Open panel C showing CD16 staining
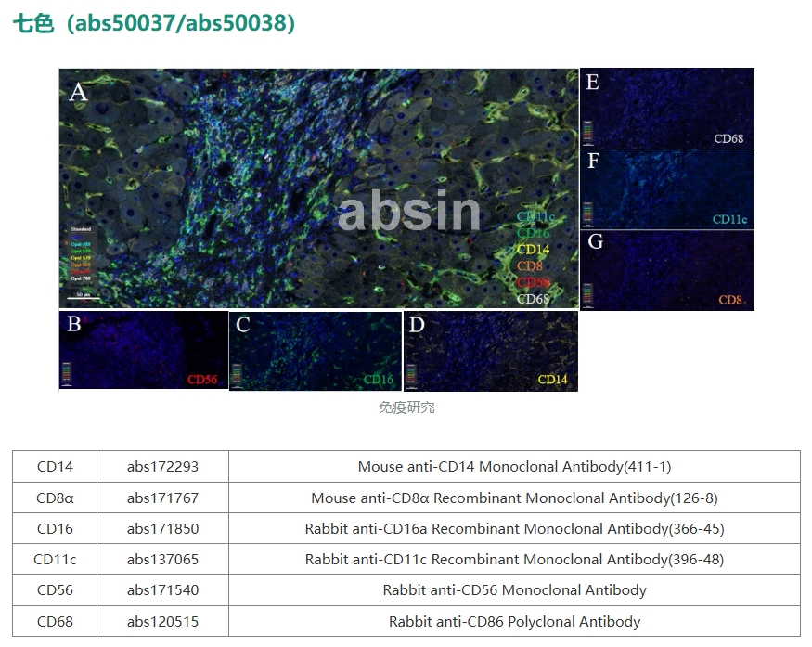The width and height of the screenshot is (812, 647). pyautogui.click(x=316, y=350)
